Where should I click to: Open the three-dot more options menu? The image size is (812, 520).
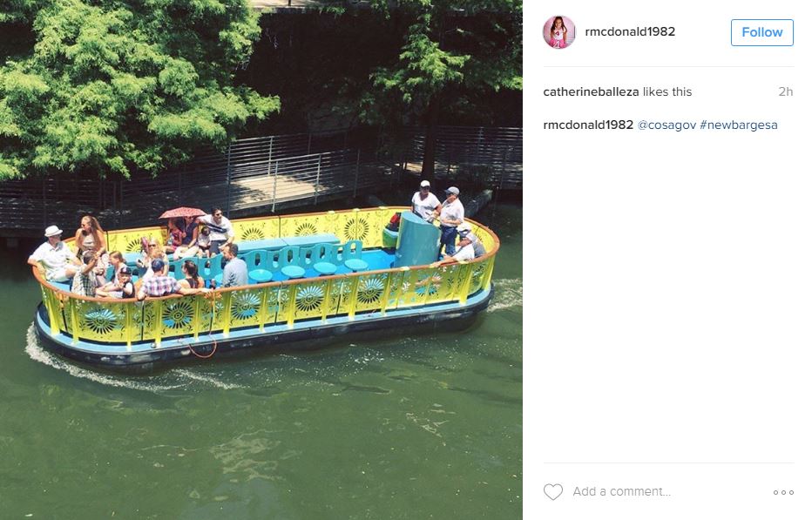783,492
